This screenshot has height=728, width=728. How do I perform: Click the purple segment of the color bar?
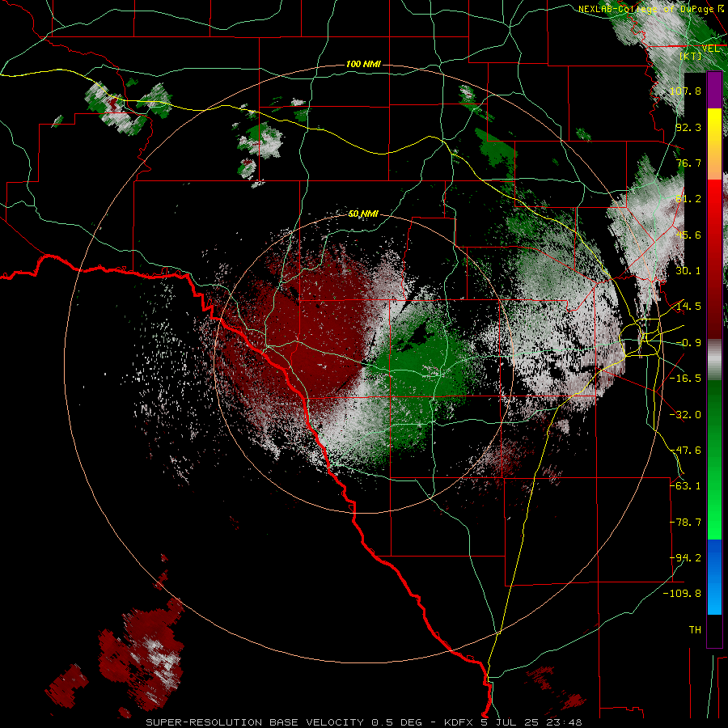[714, 91]
